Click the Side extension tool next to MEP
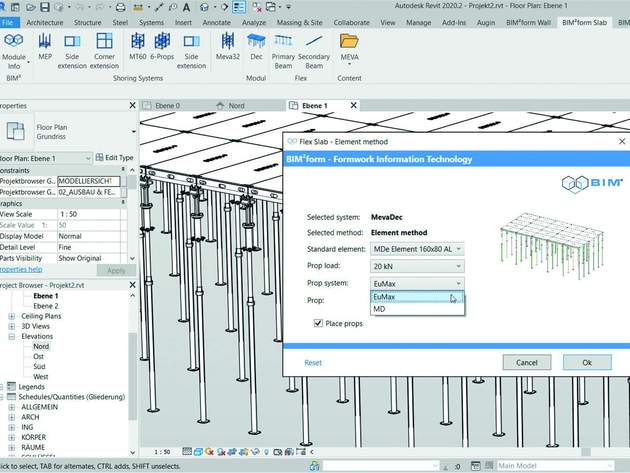Image resolution: width=630 pixels, height=473 pixels. 72,51
